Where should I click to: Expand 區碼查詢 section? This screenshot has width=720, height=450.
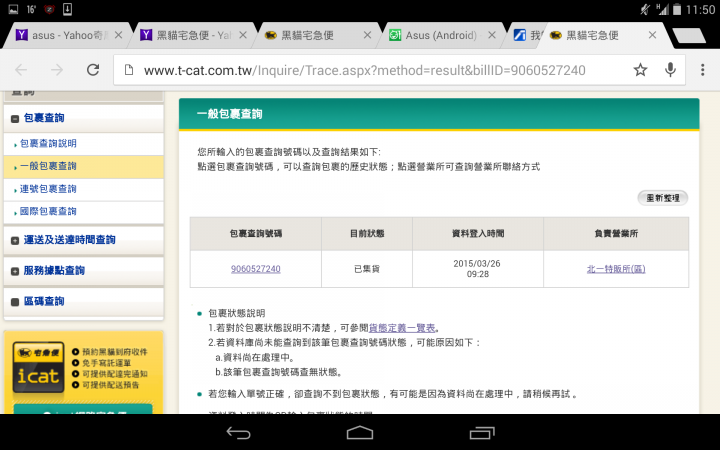tap(15, 302)
